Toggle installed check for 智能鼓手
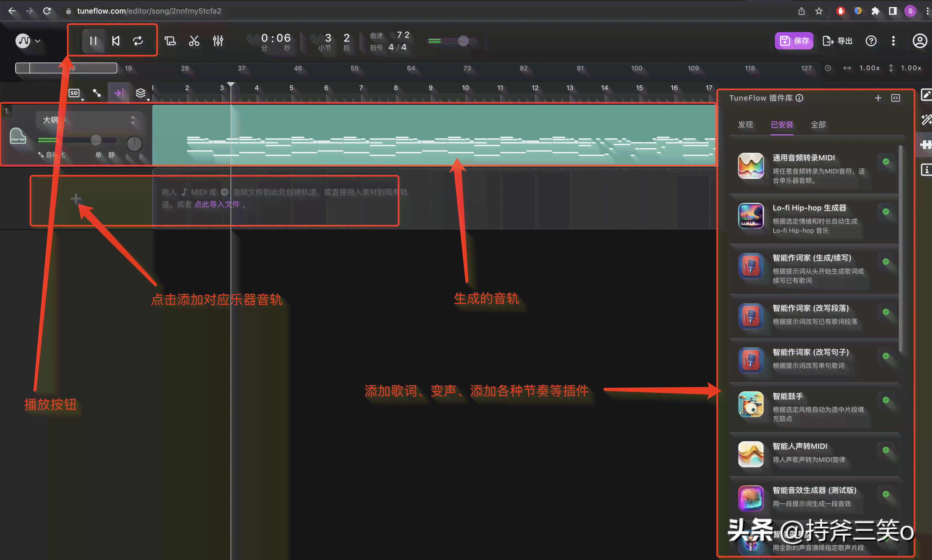The width and height of the screenshot is (932, 560). (x=886, y=400)
